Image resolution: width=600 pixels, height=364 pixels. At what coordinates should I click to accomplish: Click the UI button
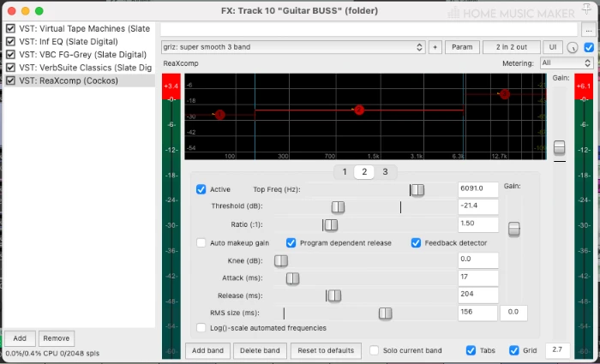point(553,47)
